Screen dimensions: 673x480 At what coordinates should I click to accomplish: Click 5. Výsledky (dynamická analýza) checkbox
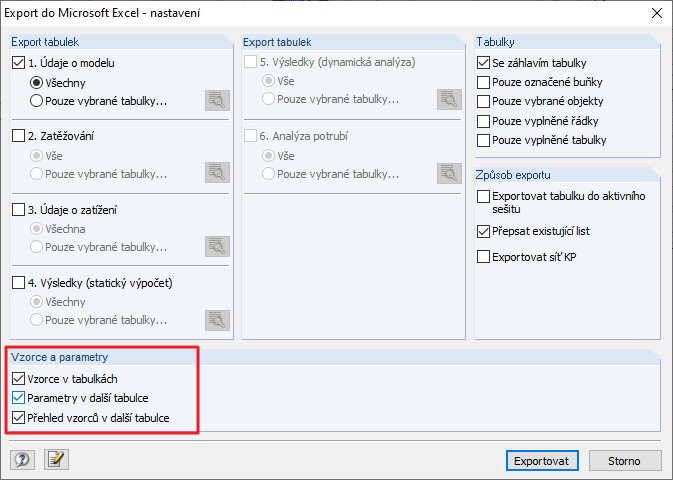coord(250,62)
